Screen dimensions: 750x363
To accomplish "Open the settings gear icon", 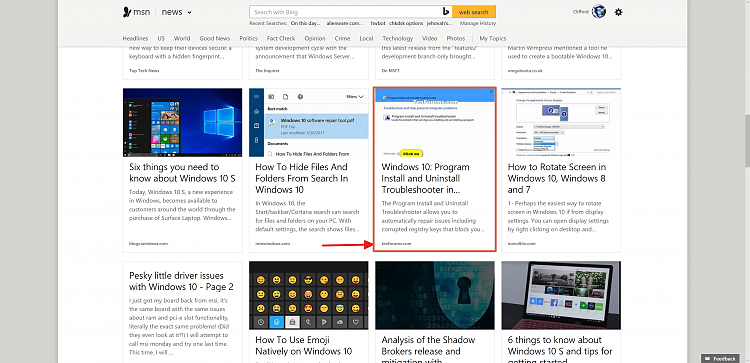I will 618,12.
